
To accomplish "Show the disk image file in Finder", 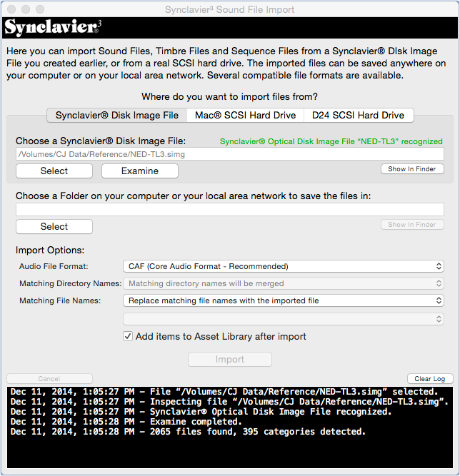I will [411, 169].
